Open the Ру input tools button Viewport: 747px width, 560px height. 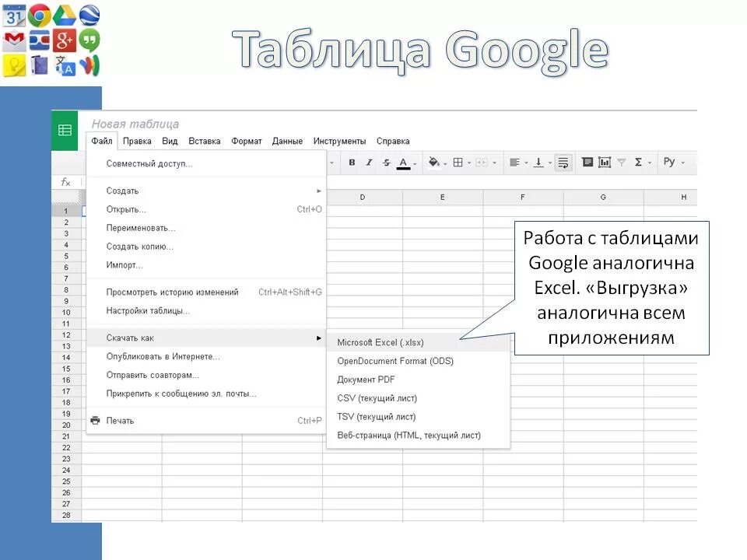click(669, 162)
